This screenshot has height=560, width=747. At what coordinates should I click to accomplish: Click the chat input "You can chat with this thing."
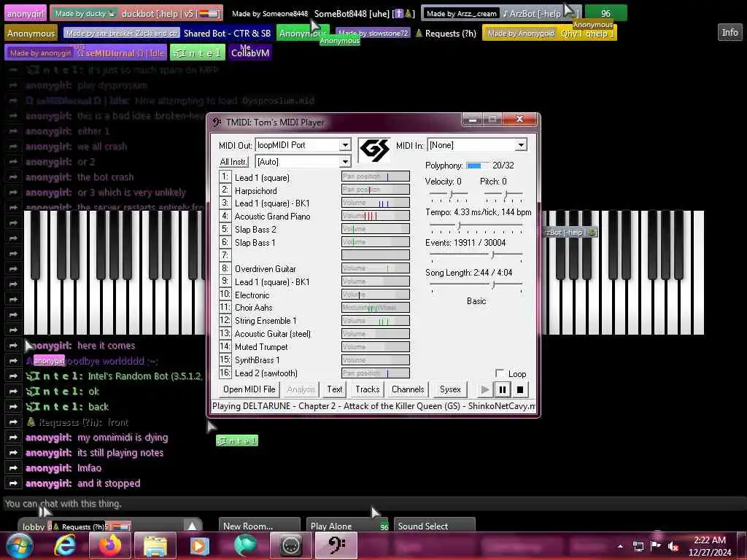click(373, 504)
